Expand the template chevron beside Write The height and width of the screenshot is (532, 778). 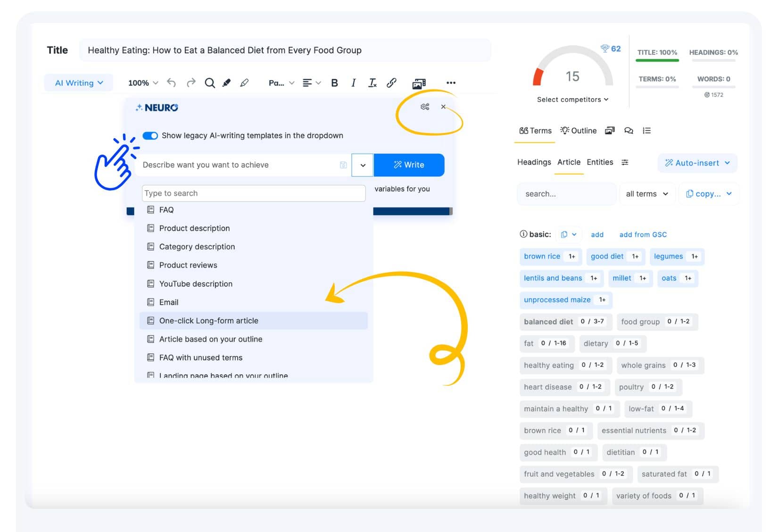363,165
